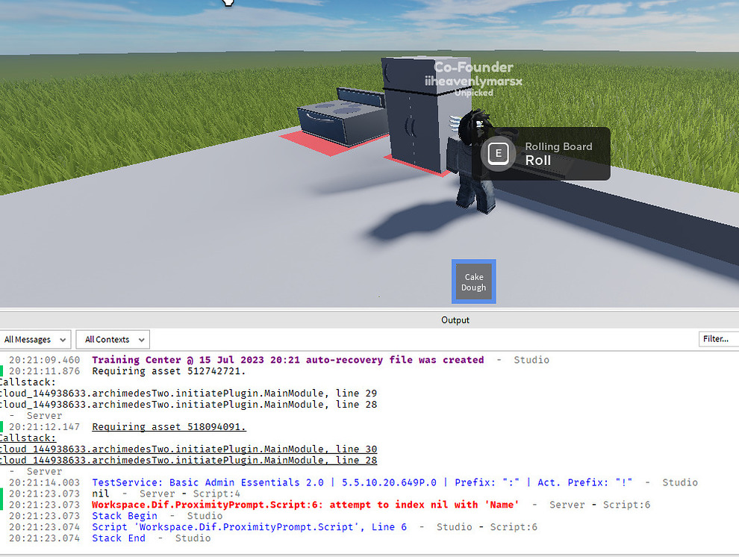
Task: Click the Filter button in the Output panel
Action: tap(717, 338)
